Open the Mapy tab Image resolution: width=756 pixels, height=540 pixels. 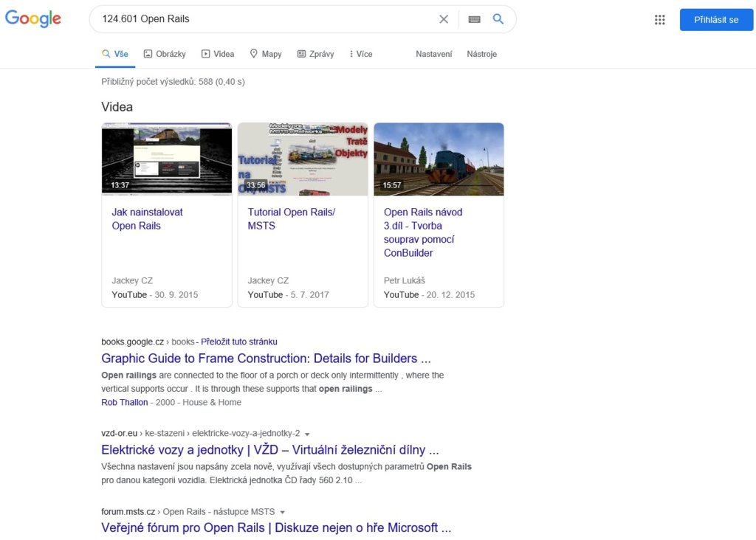[x=266, y=54]
